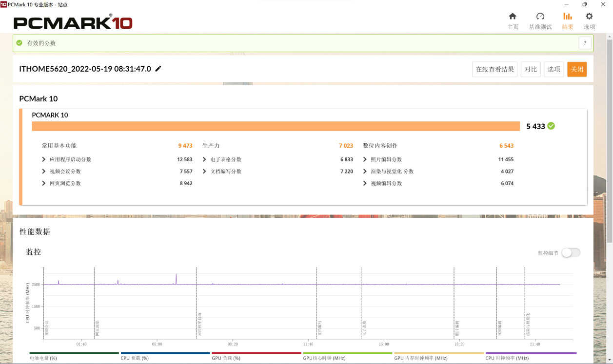Restore the window using title bar button

(x=585, y=4)
